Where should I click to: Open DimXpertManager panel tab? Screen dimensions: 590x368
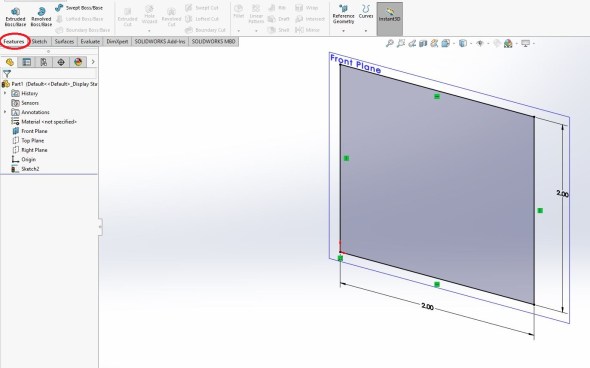pos(61,62)
